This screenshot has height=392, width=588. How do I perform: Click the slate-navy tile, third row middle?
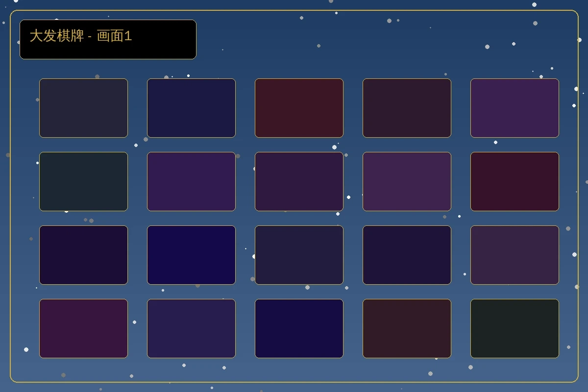click(299, 255)
